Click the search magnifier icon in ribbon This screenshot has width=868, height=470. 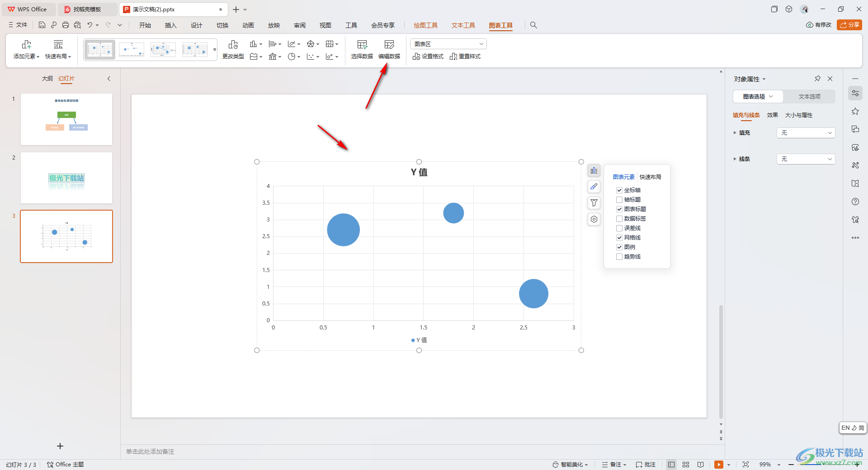click(x=533, y=25)
